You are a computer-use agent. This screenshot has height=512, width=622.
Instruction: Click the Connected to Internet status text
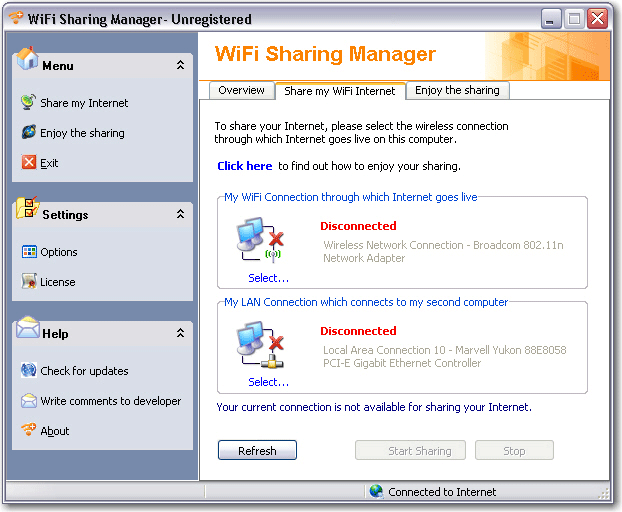point(442,492)
